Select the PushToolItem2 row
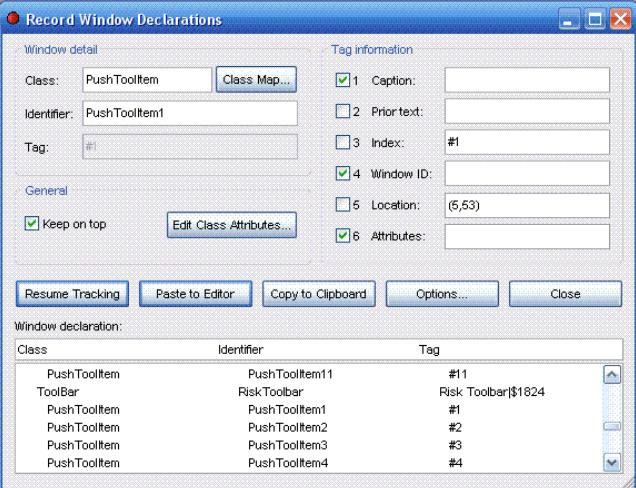 click(309, 428)
